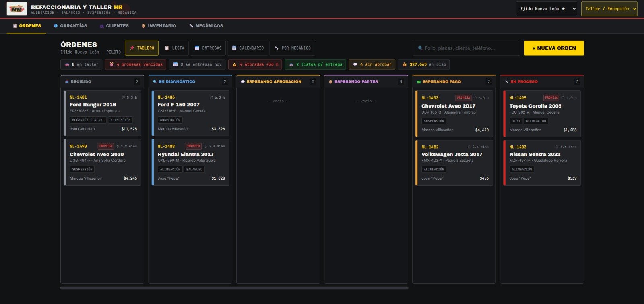Click the warning triangle in 'atoradas +36 h'
This screenshot has width=644, height=304.
tap(235, 64)
